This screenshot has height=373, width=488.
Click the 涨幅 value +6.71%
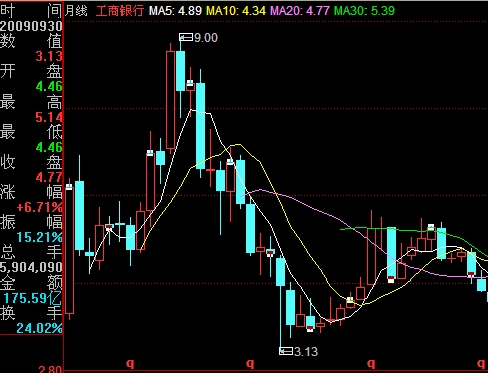(39, 207)
